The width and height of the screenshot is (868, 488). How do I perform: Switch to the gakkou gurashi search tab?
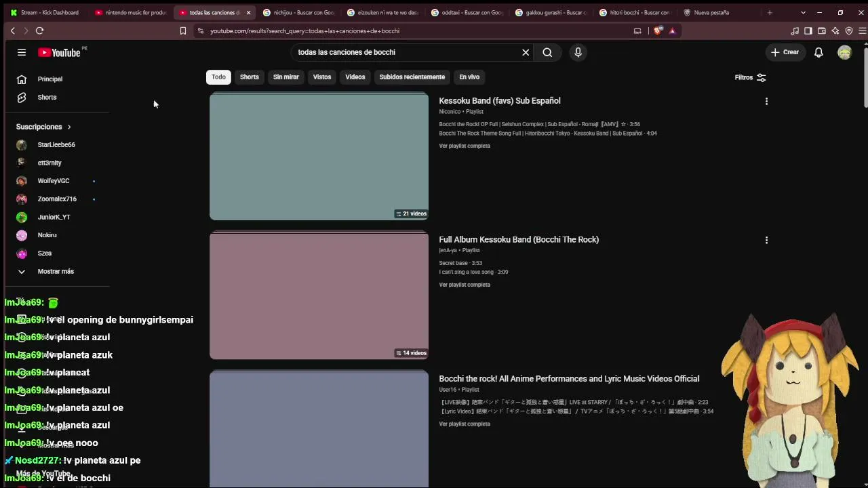point(552,12)
